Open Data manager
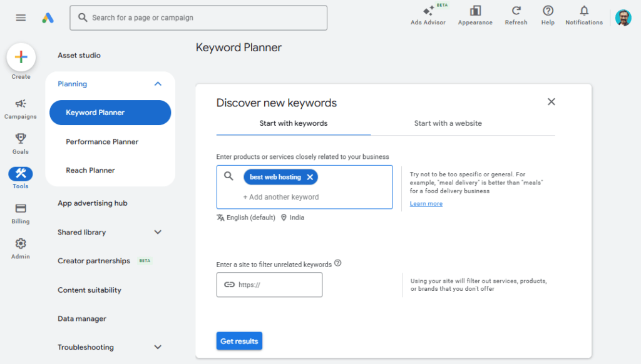 click(82, 318)
